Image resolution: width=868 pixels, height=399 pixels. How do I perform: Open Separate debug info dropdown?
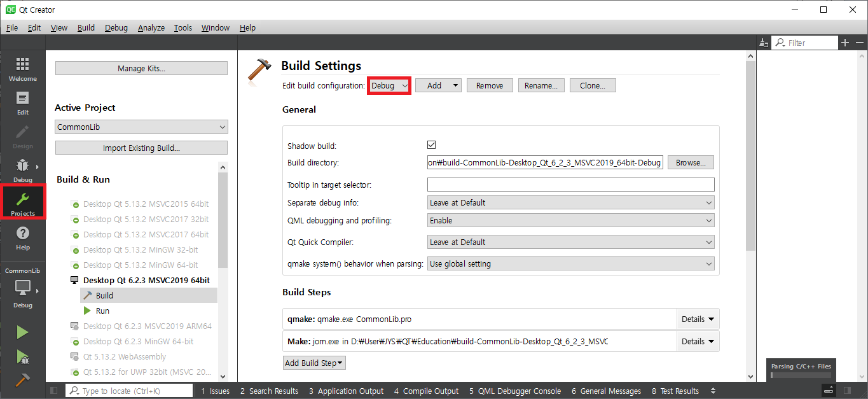pyautogui.click(x=570, y=202)
